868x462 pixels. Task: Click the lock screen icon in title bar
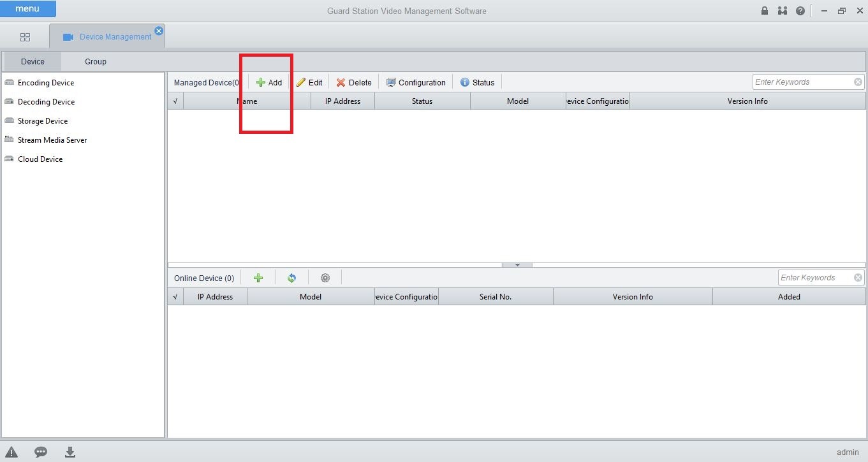pos(765,11)
